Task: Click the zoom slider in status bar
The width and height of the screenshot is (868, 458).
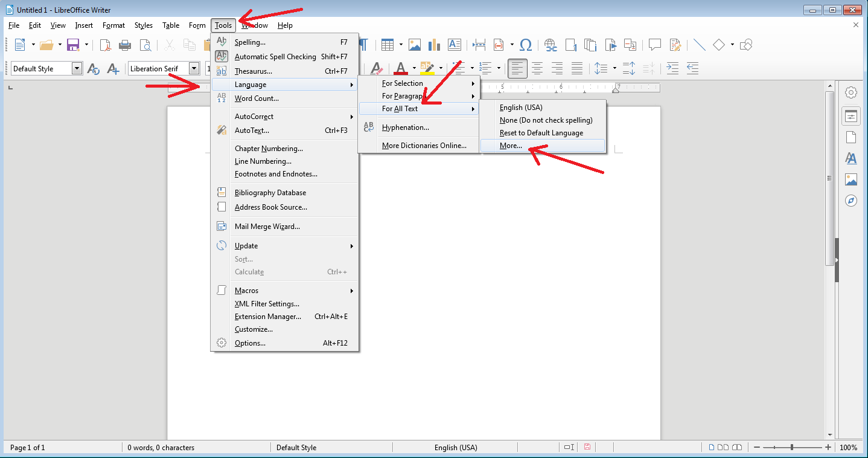Action: [793, 448]
